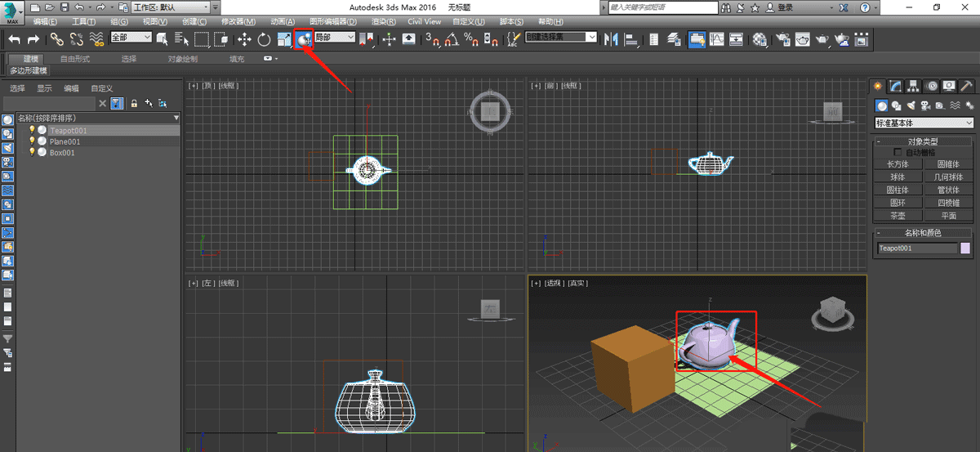Switch to the 自由形式 ribbon tab
Viewport: 980px width, 452px height.
pos(75,59)
